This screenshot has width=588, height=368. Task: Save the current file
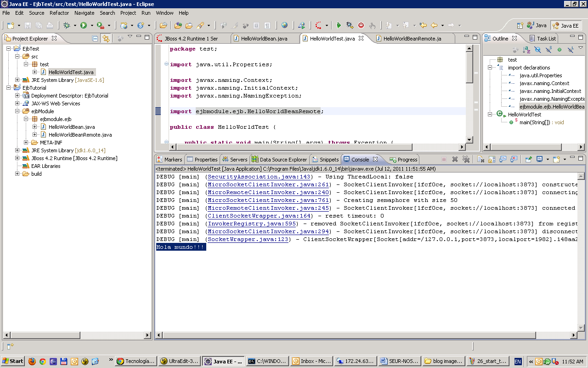(x=27, y=25)
